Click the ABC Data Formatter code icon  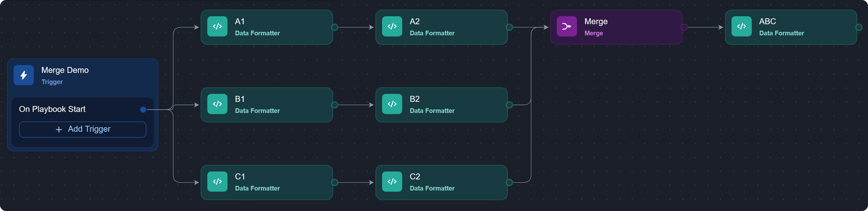[x=741, y=27]
